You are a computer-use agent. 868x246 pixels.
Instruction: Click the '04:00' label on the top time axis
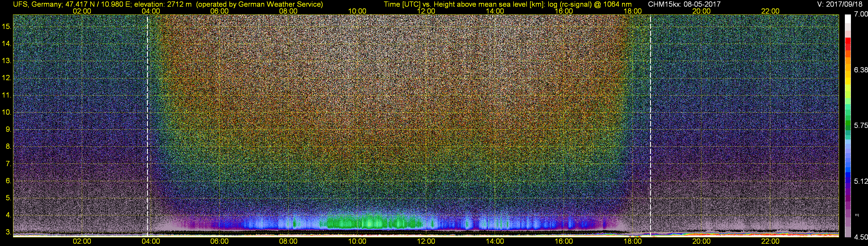point(151,11)
